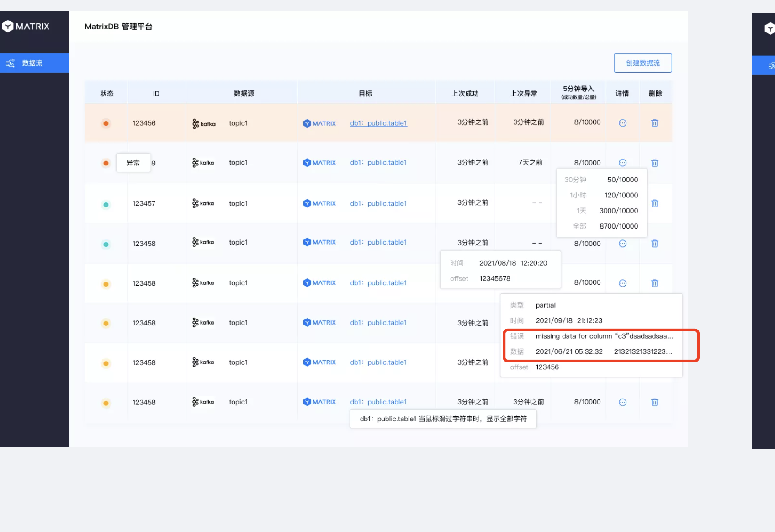
Task: Click 50/10000 value in the 30分钟 popup row
Action: [x=622, y=180]
